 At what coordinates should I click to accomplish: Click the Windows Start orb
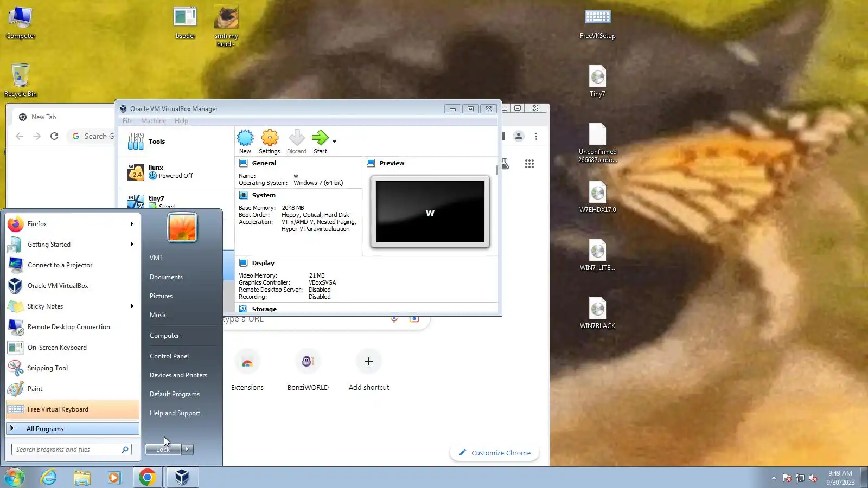(15, 477)
